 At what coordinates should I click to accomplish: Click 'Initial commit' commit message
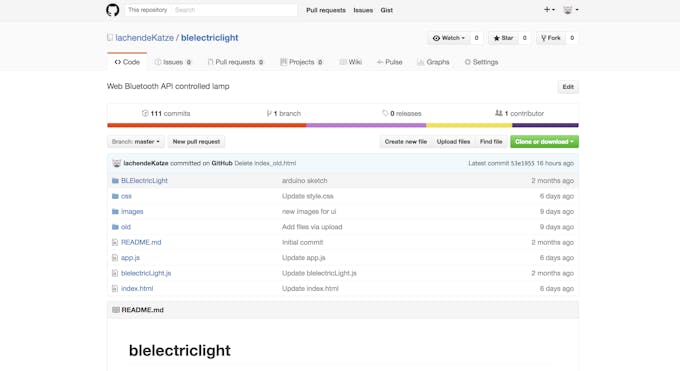tap(302, 242)
